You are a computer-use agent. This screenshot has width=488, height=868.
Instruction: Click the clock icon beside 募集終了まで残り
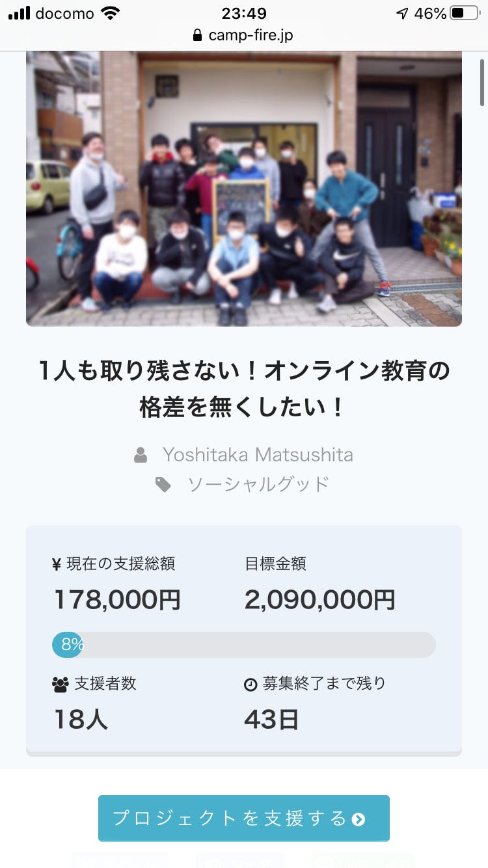point(251,685)
